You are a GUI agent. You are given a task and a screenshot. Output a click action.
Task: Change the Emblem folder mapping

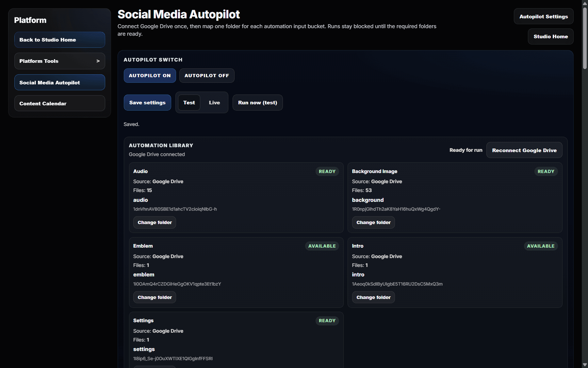click(x=154, y=297)
